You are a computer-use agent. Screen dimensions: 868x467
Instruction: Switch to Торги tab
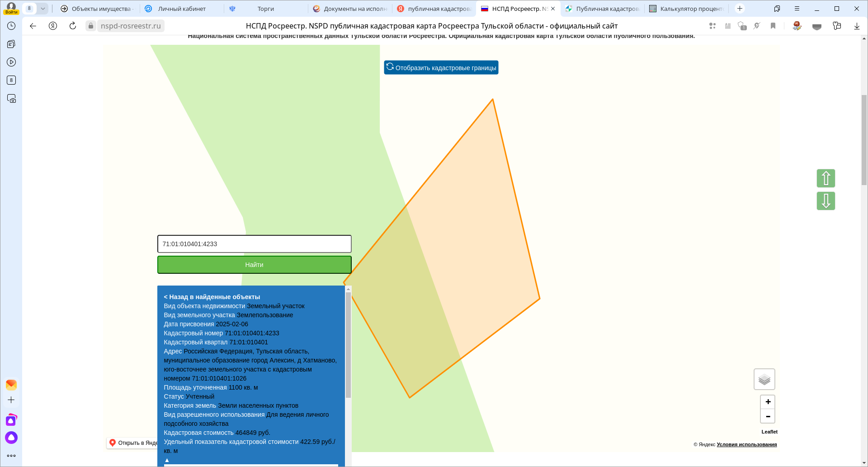266,9
